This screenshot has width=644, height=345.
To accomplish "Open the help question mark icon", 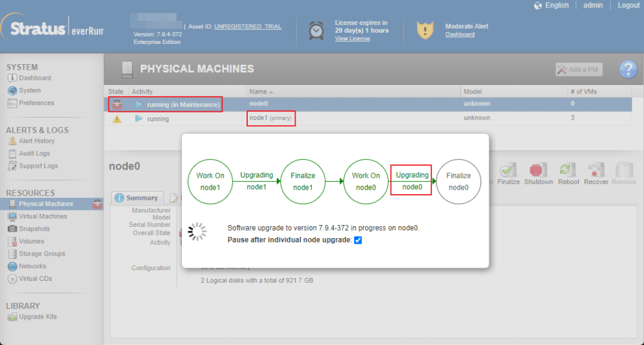I will tap(628, 69).
